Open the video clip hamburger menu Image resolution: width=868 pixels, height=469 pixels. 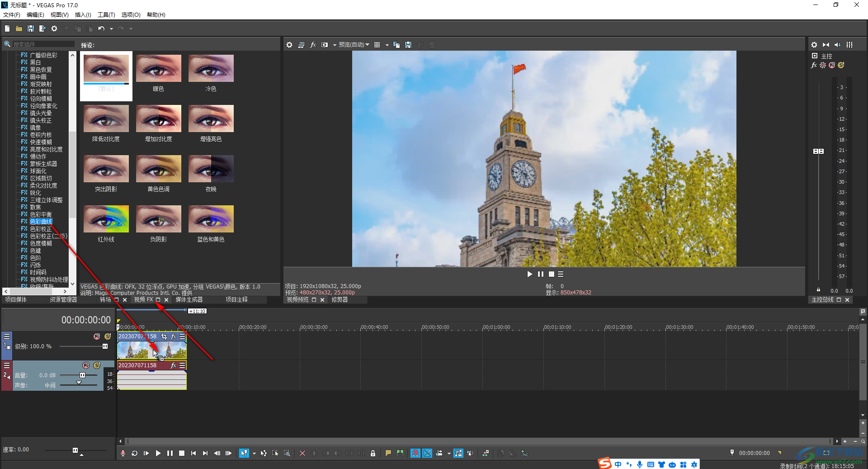182,336
